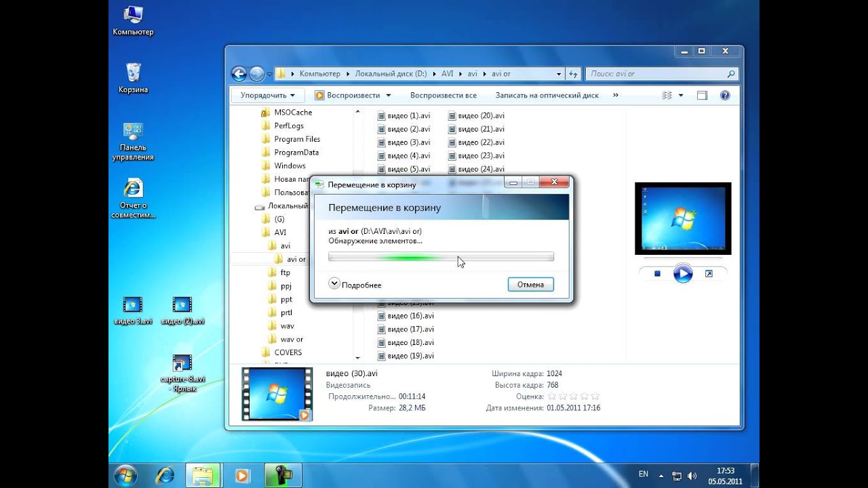Viewport: 868px width, 488px height.
Task: Play the preview video
Action: 683,274
